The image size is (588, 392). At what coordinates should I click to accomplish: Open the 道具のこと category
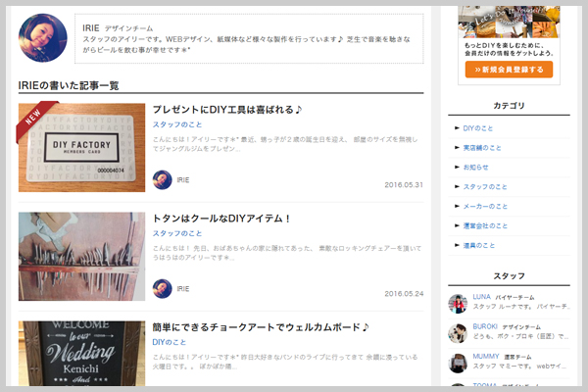[479, 245]
